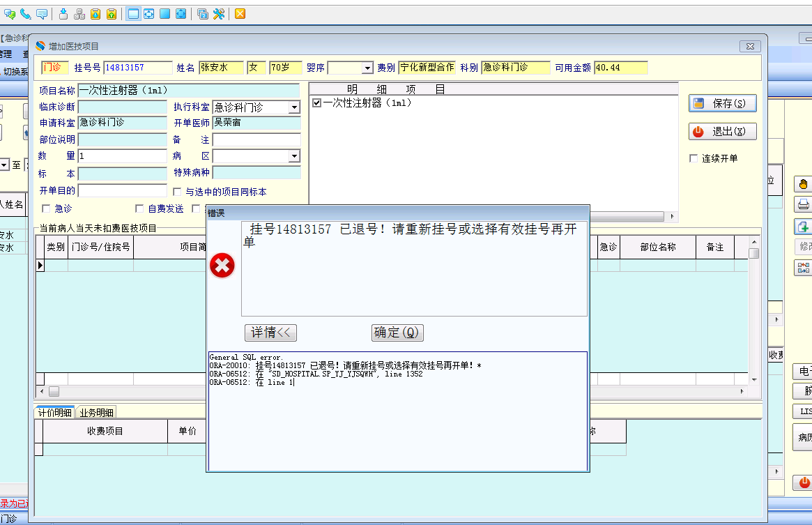Click the hand icon button in the right panel
This screenshot has height=525, width=812.
(803, 184)
